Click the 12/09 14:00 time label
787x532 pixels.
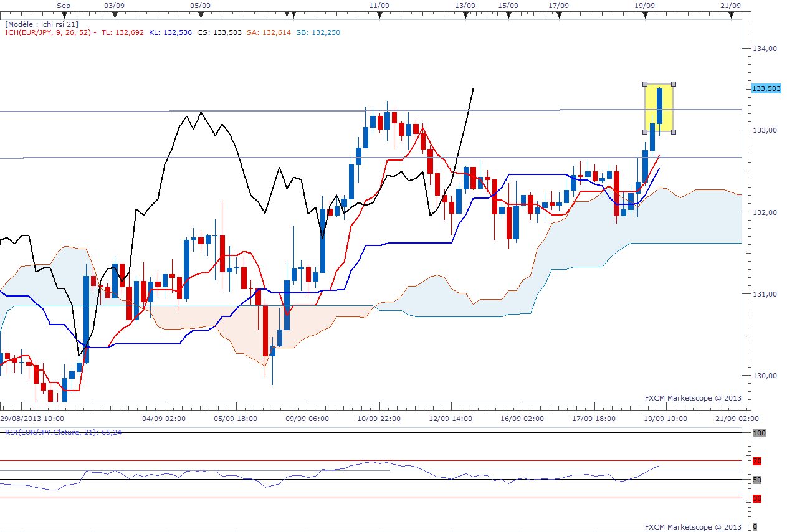pos(451,418)
